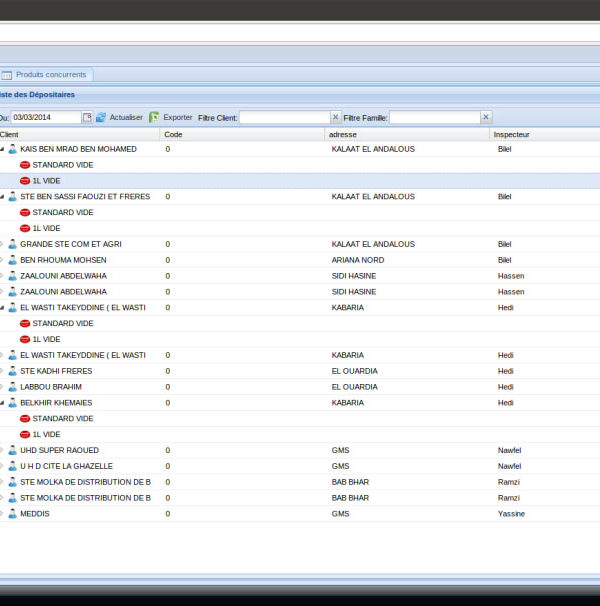
Task: Collapse the STE BEN SASSI FAOUZI row
Action: (3, 197)
